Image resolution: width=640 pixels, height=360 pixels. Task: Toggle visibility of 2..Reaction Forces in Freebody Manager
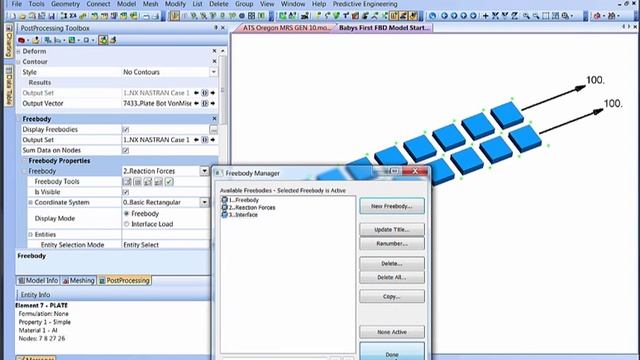224,207
